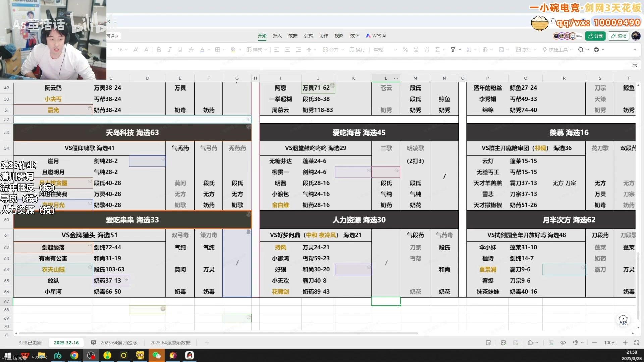
Task: View the collaborators avatar group 99+
Action: pyautogui.click(x=568, y=36)
